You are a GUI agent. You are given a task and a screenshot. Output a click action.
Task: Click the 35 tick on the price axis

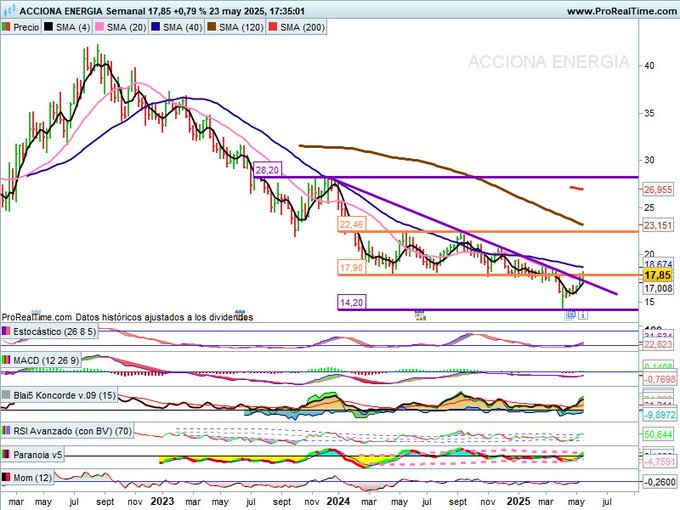click(650, 113)
